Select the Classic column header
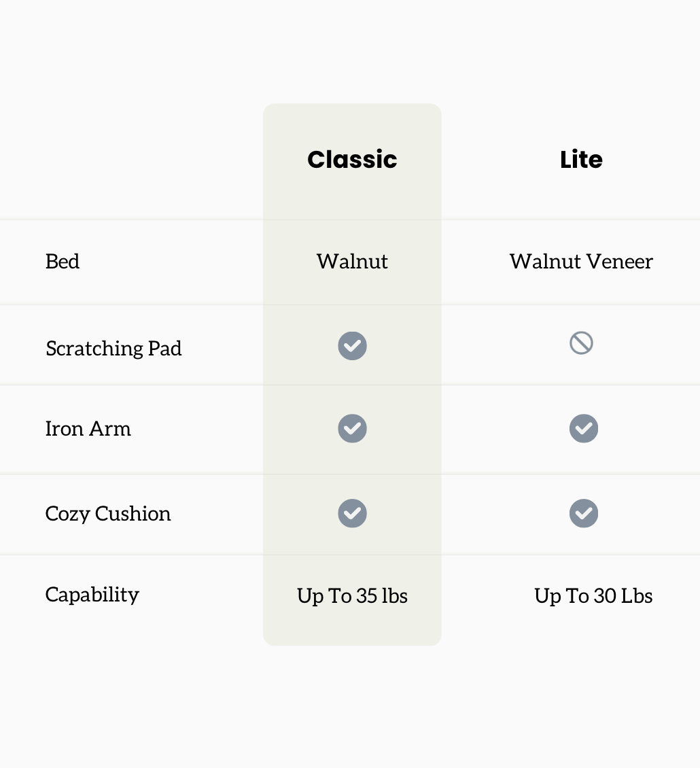The width and height of the screenshot is (700, 768). click(x=352, y=160)
